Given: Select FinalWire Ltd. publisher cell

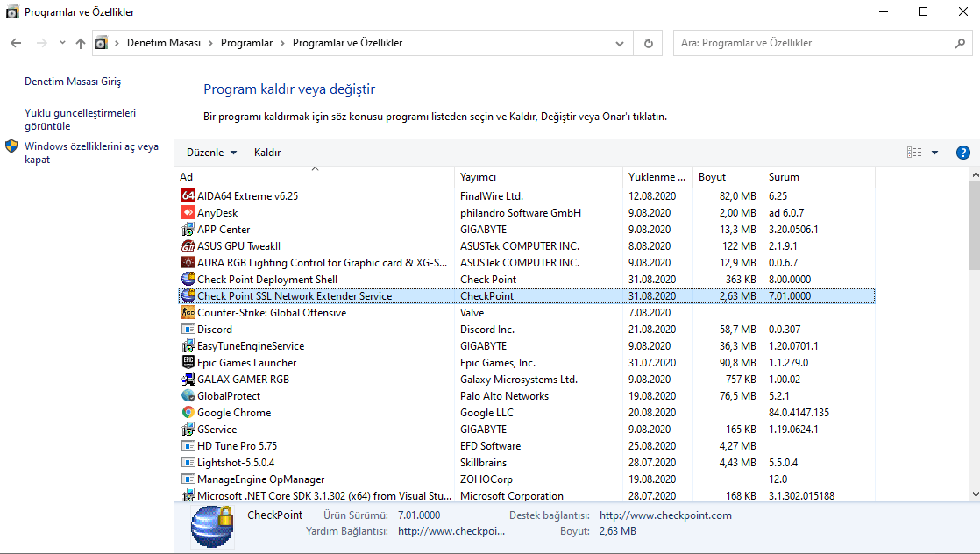Looking at the screenshot, I should 491,195.
